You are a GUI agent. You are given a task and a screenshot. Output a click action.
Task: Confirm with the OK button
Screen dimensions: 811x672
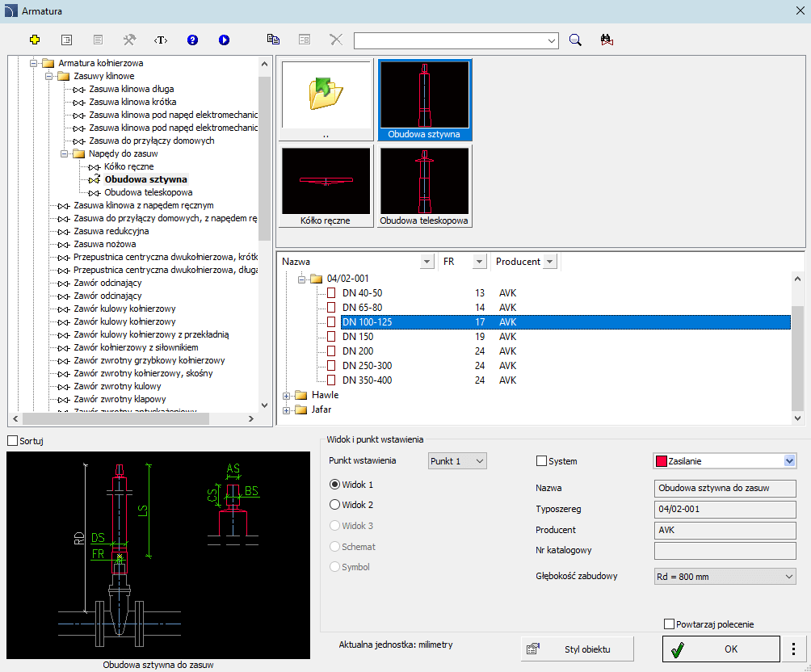(x=721, y=649)
